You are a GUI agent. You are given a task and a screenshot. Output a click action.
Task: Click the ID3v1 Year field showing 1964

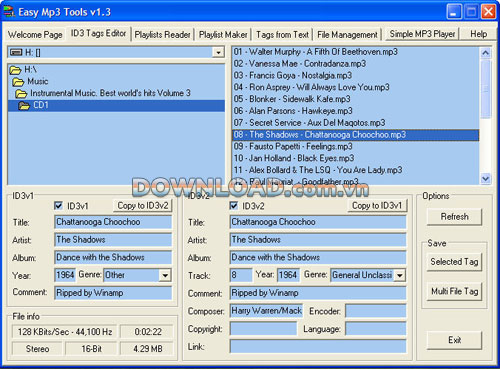(x=65, y=275)
